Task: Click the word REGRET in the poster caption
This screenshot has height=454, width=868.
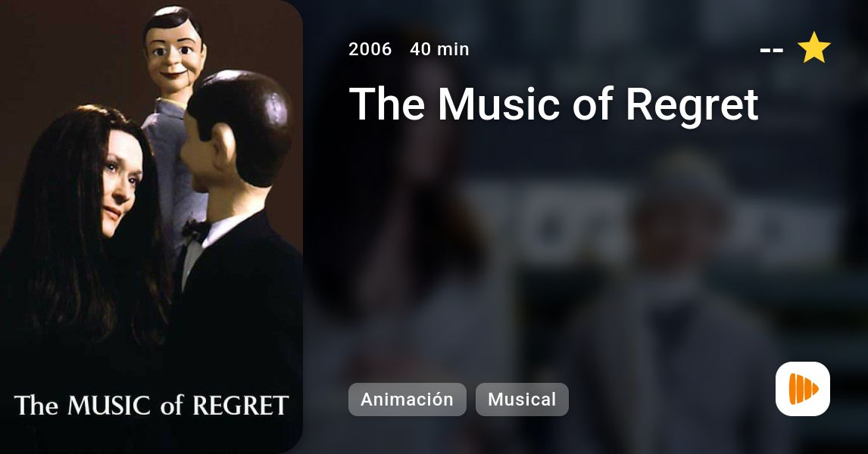Action: click(240, 406)
